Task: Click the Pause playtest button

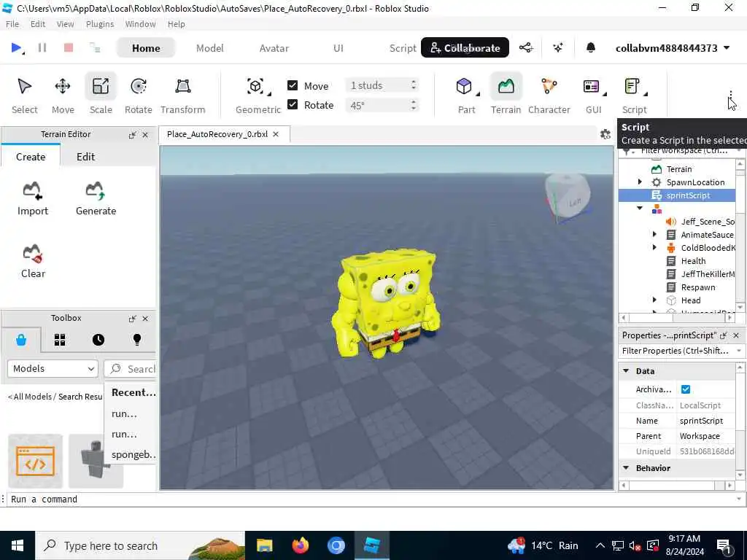Action: pyautogui.click(x=42, y=47)
